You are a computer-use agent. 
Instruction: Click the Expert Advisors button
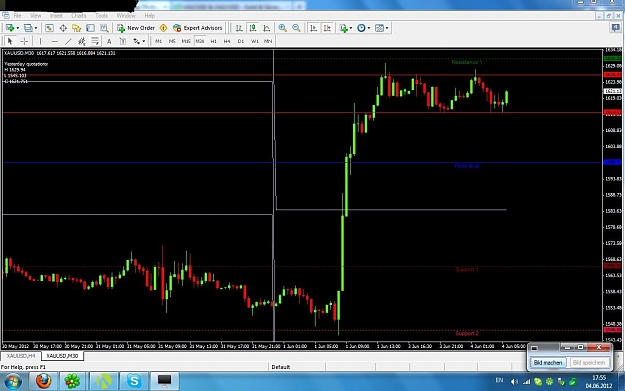pos(198,28)
